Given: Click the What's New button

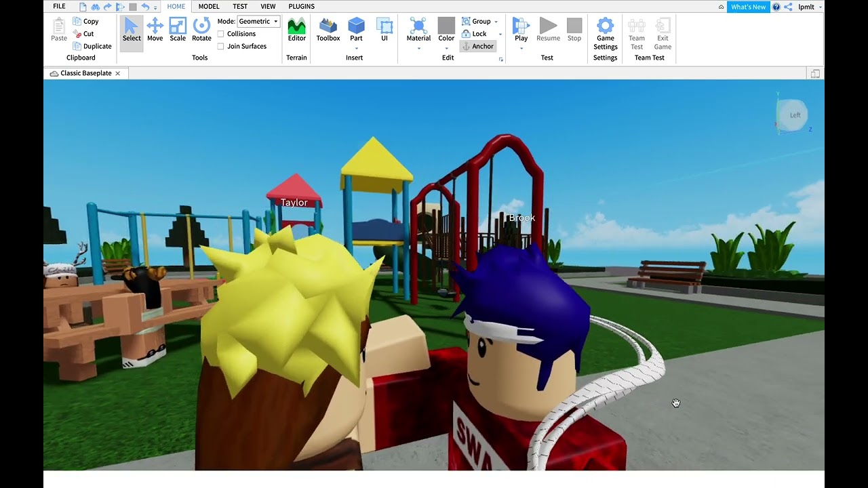Looking at the screenshot, I should [x=749, y=7].
